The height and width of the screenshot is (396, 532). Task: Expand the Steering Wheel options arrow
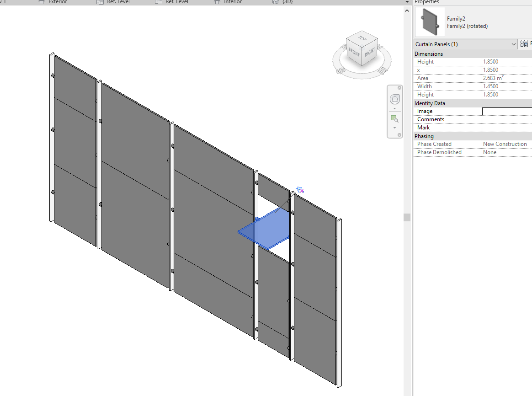(x=394, y=108)
